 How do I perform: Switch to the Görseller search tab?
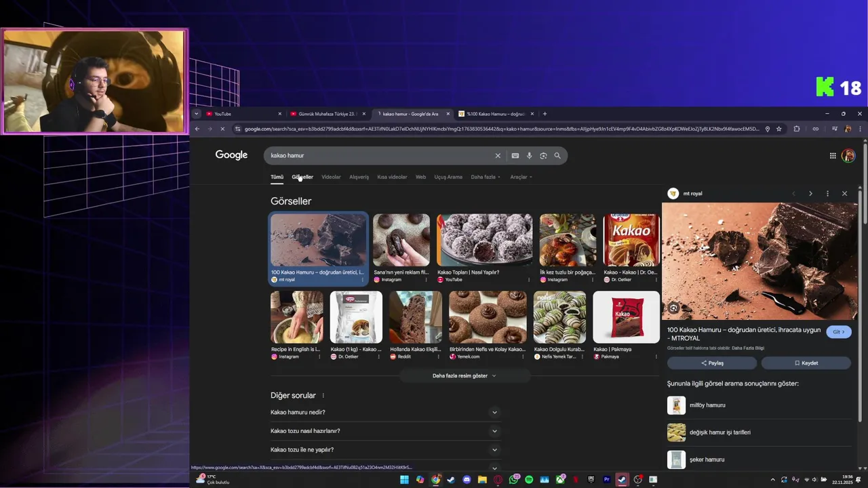[x=302, y=177]
